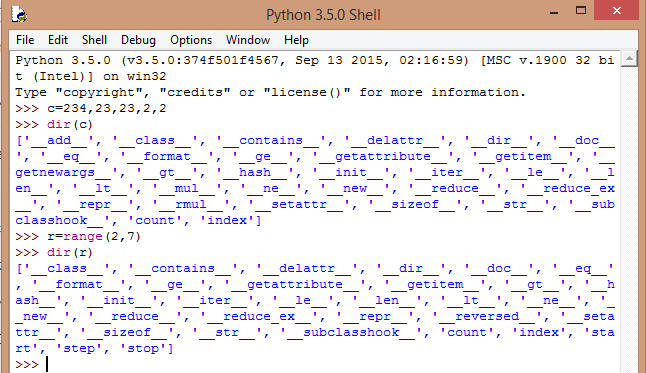The image size is (646, 373).
Task: Click "credits" in the banner line
Action: [195, 92]
